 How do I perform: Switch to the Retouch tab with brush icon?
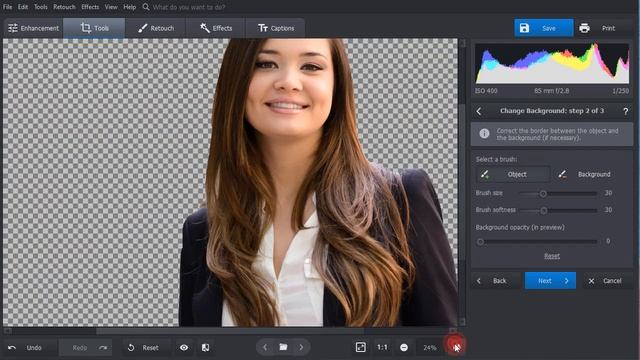[x=156, y=28]
